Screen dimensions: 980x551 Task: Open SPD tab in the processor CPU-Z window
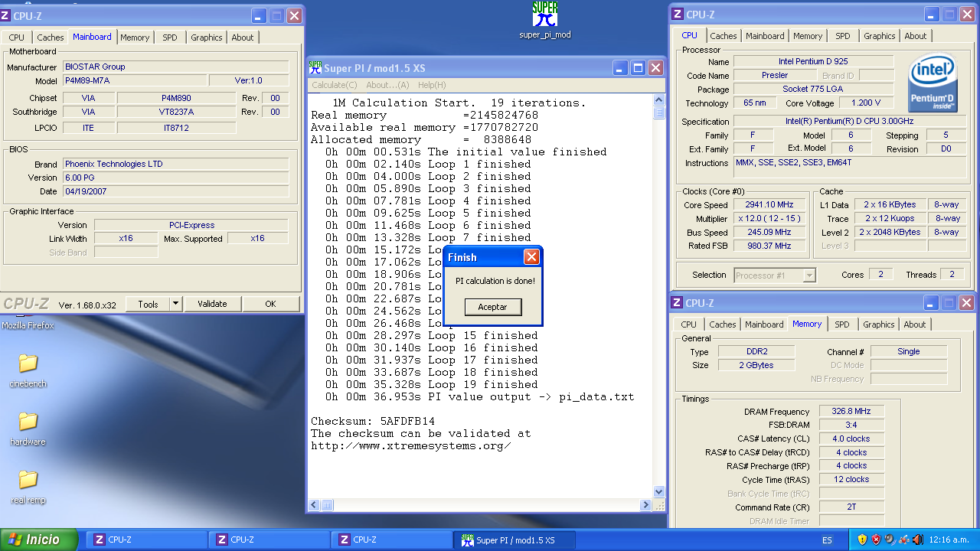click(843, 36)
